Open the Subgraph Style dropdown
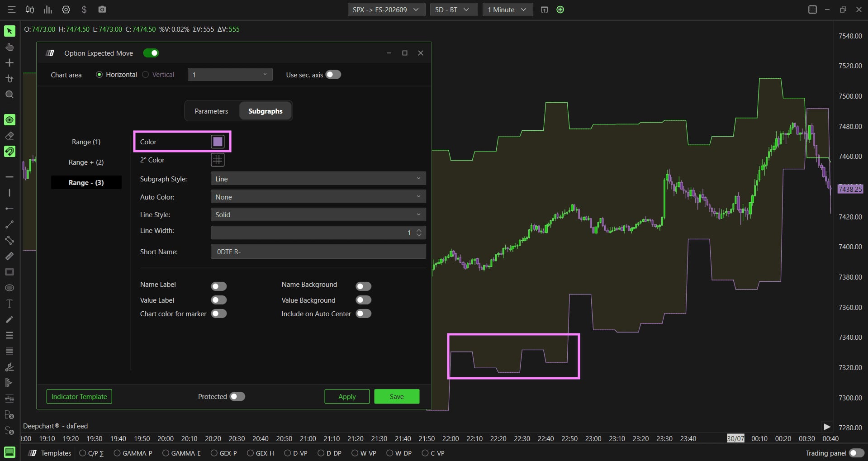Image resolution: width=868 pixels, height=461 pixels. tap(318, 179)
